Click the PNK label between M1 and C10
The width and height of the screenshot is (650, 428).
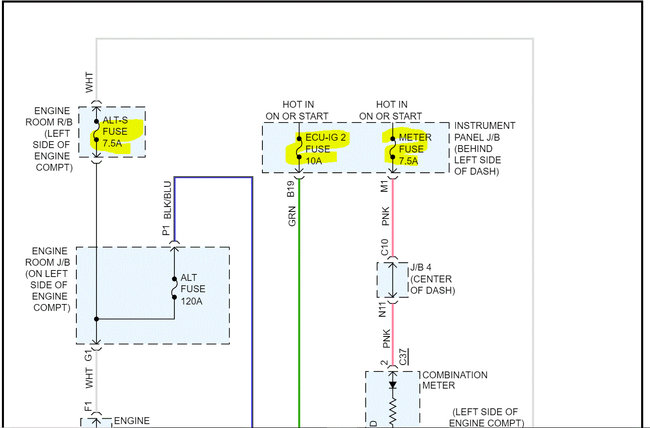(x=386, y=216)
